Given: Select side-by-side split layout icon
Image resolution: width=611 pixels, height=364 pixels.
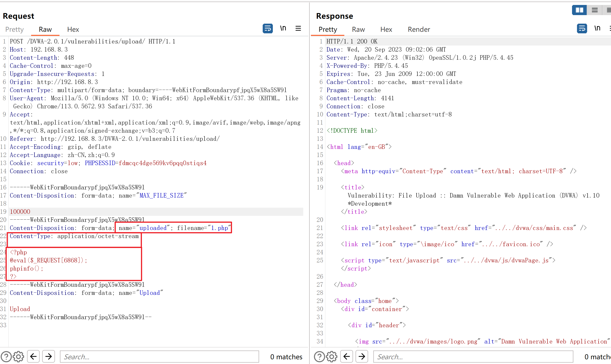Looking at the screenshot, I should (x=579, y=10).
